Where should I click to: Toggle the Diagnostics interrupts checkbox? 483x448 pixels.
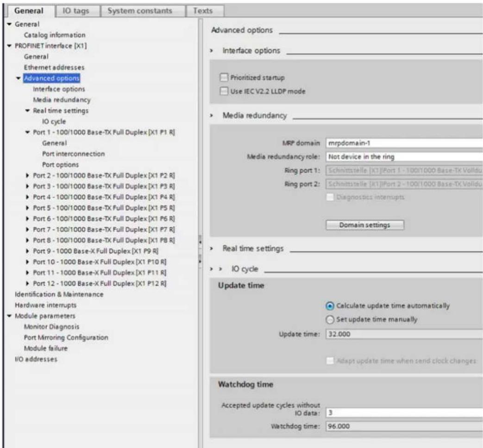[330, 197]
